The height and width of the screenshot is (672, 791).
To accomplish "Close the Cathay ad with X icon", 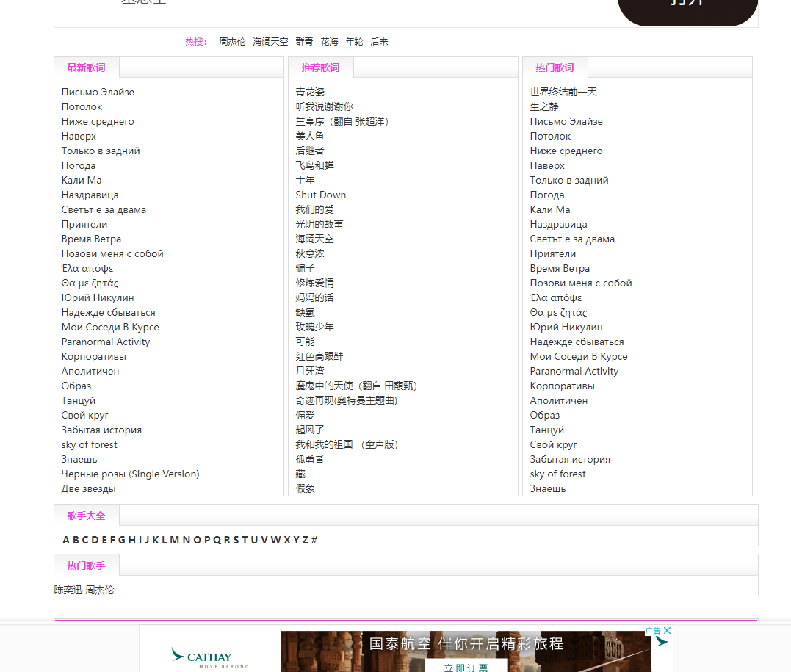I will tap(667, 630).
